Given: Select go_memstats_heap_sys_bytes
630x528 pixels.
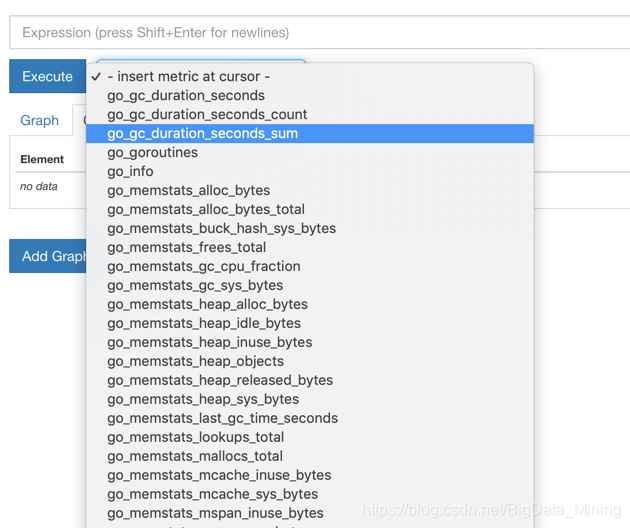Looking at the screenshot, I should (310, 399).
